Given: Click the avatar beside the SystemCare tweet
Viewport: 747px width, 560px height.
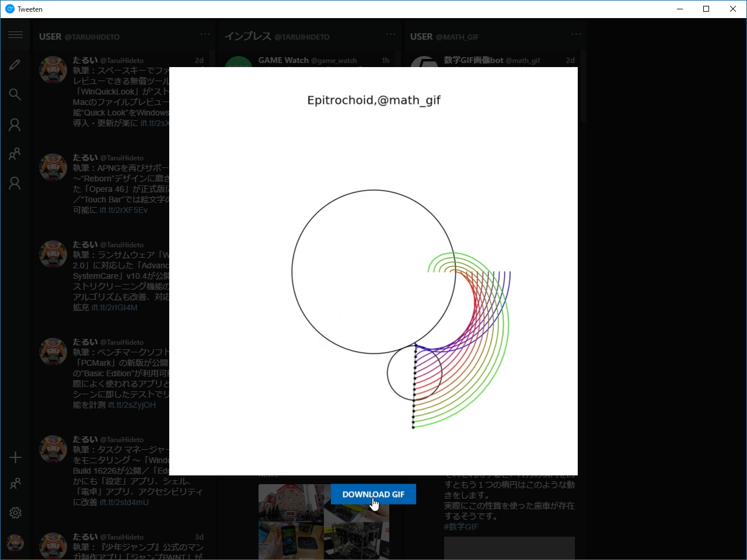Looking at the screenshot, I should click(53, 254).
